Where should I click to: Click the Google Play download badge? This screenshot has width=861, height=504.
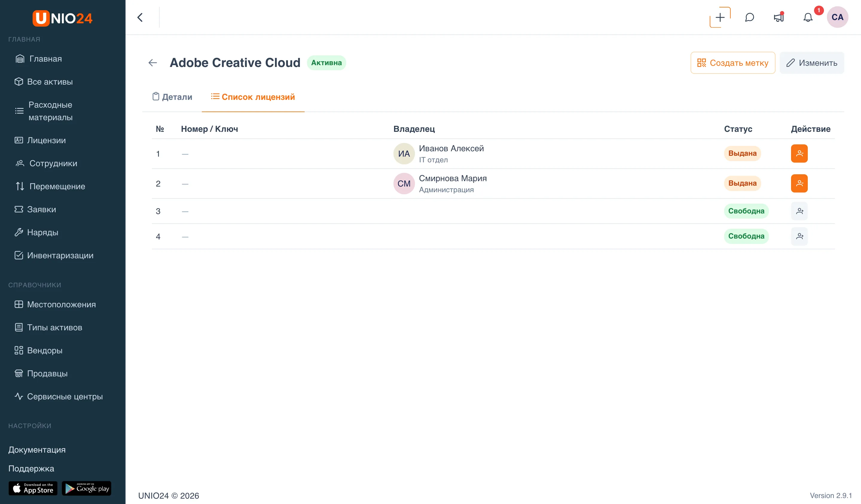[x=86, y=488]
